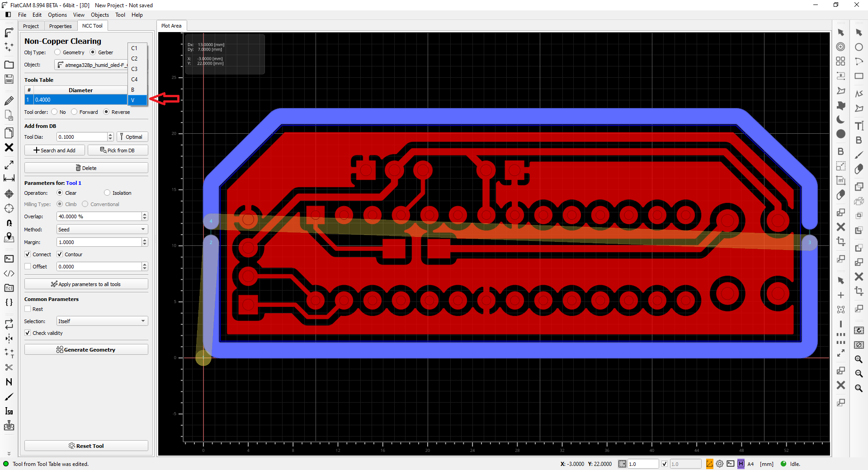Select the filled disc tool icon
The width and height of the screenshot is (868, 470).
840,134
